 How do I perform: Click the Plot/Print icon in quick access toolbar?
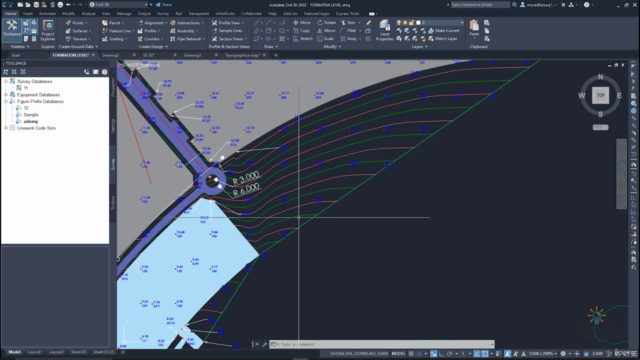[x=60, y=4]
